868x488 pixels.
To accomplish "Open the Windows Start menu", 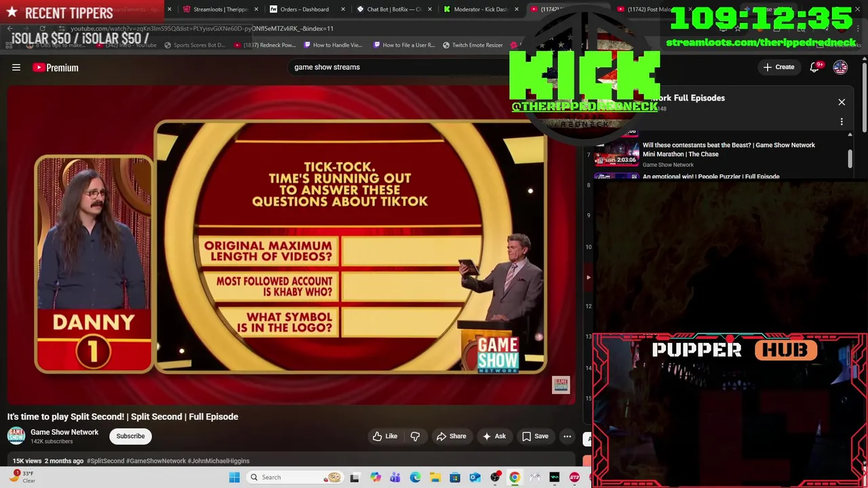I will [235, 477].
